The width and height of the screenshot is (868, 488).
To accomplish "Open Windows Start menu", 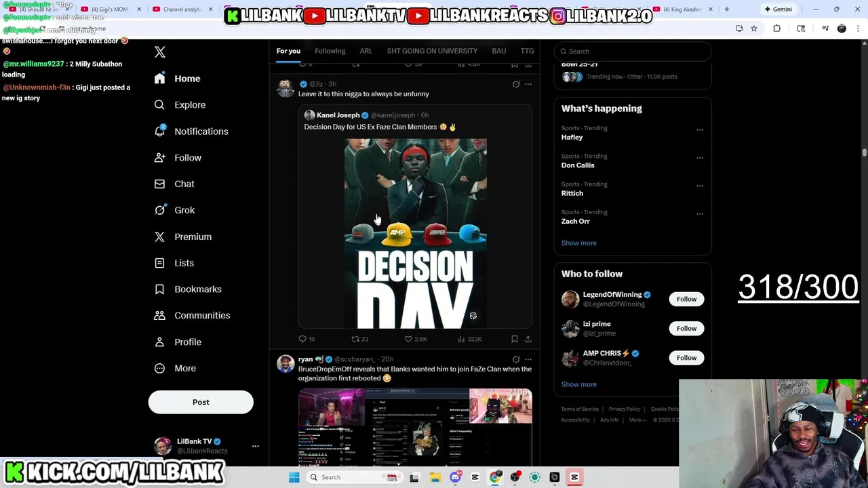I will click(294, 478).
